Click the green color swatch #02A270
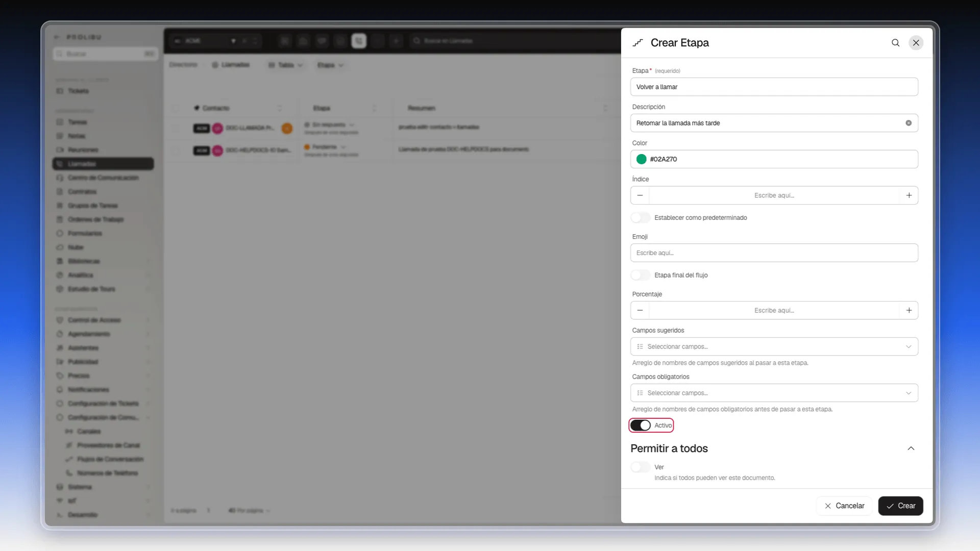Screen dimensions: 980x551 point(642,159)
